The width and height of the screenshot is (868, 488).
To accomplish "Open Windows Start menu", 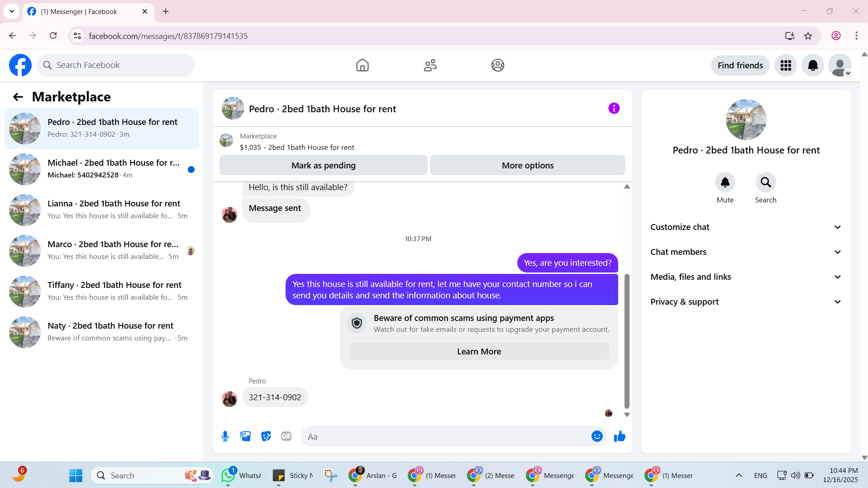I will click(x=76, y=475).
